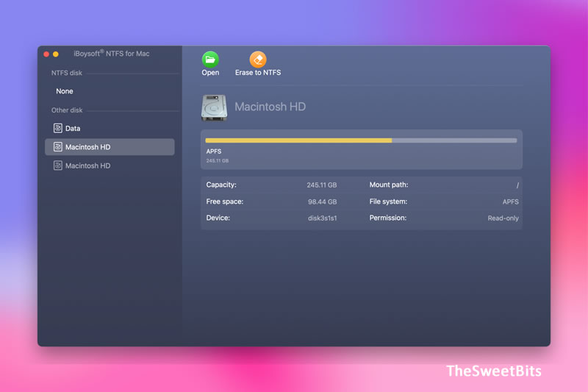The height and width of the screenshot is (392, 588).
Task: Click the Mount path: label
Action: pos(389,185)
